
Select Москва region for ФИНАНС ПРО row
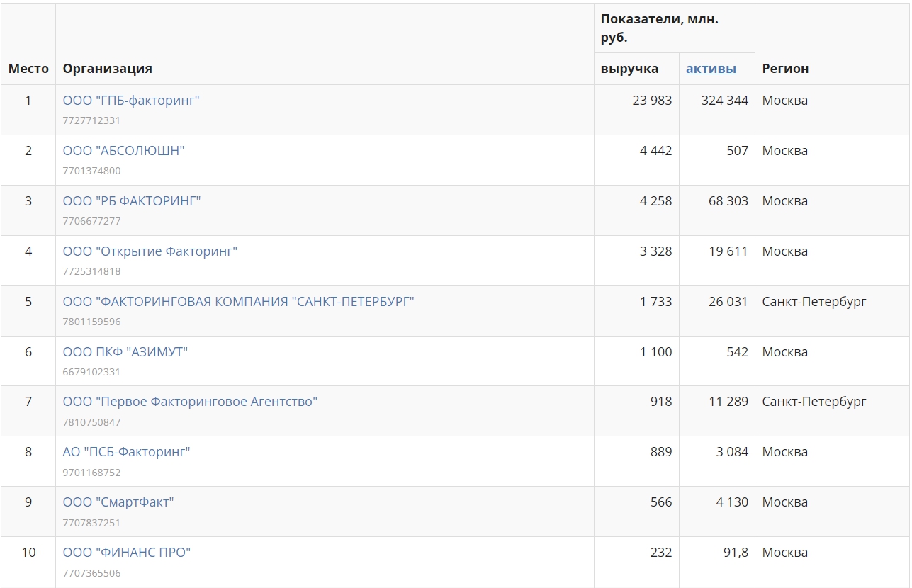[785, 553]
